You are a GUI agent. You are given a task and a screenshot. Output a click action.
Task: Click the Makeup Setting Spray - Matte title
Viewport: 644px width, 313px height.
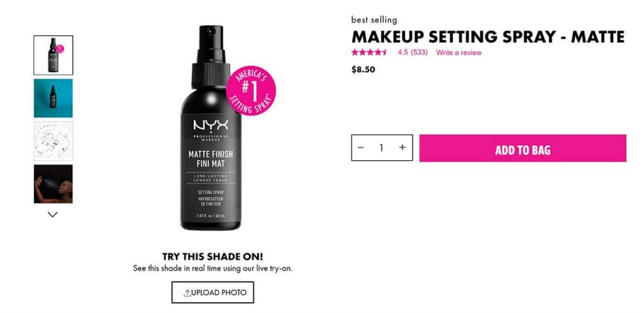pyautogui.click(x=488, y=37)
